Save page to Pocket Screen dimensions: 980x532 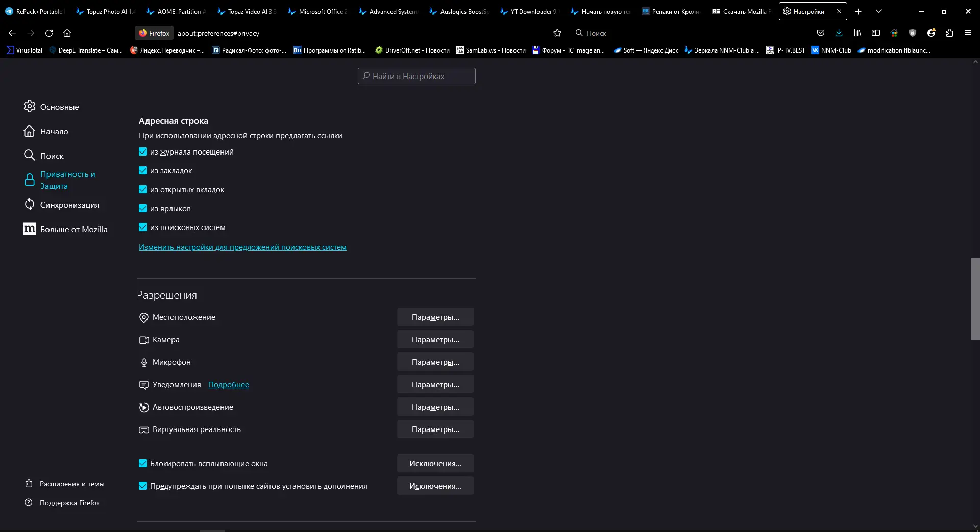(821, 33)
